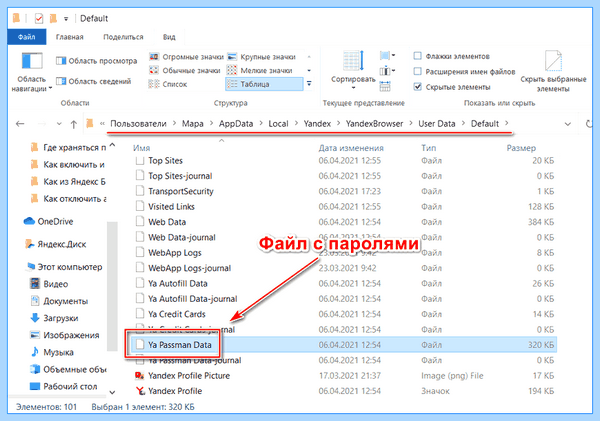
Task: Click the Сортировать sort icon
Action: tap(353, 61)
